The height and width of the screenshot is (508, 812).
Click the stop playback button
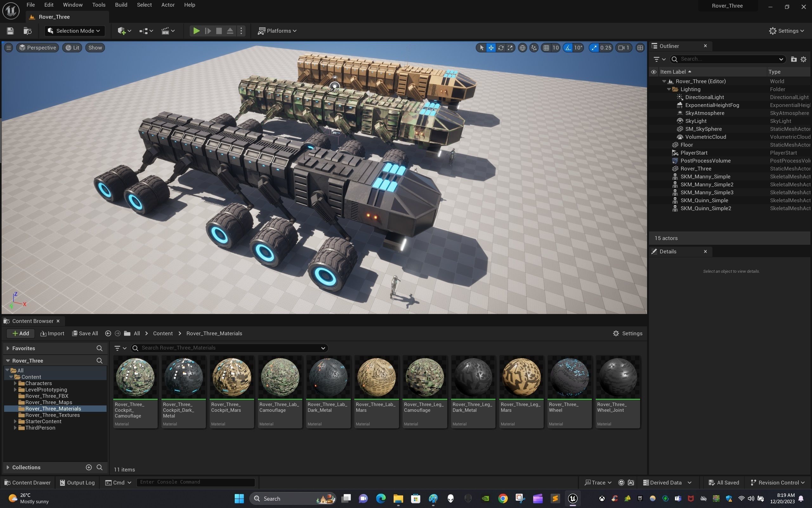(x=219, y=31)
